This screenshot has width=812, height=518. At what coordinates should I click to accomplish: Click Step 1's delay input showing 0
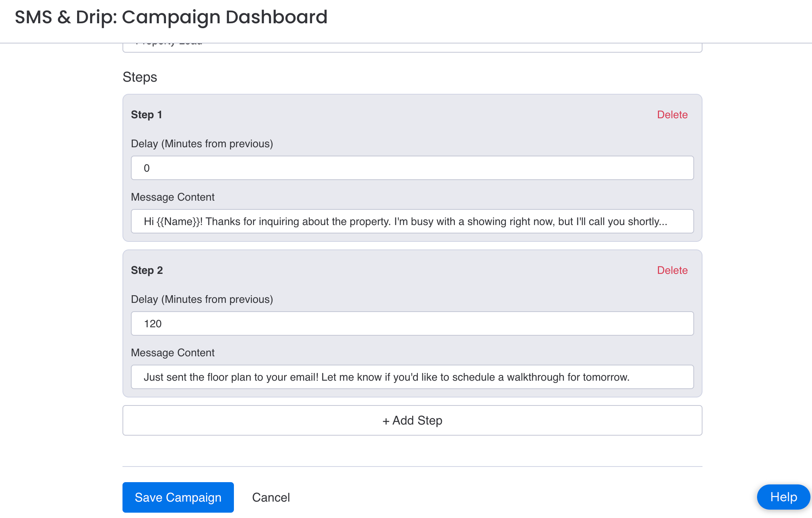[412, 168]
